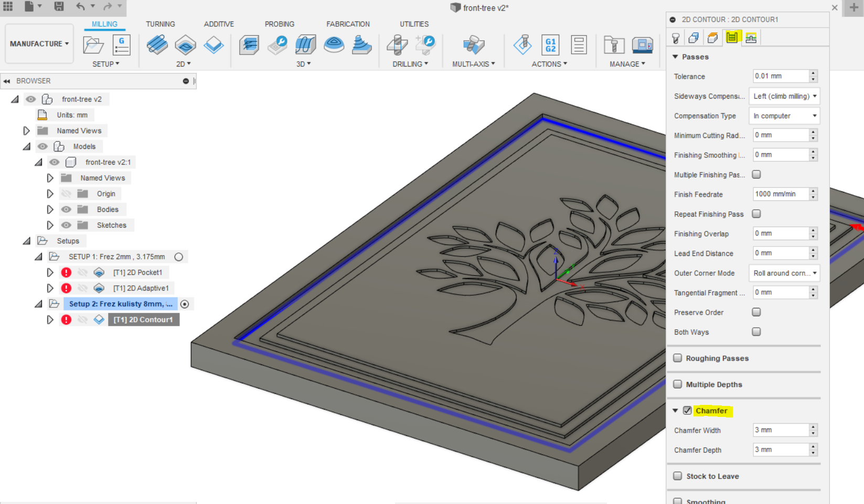864x504 pixels.
Task: Click the Post Process G1G2 icon
Action: click(x=550, y=46)
